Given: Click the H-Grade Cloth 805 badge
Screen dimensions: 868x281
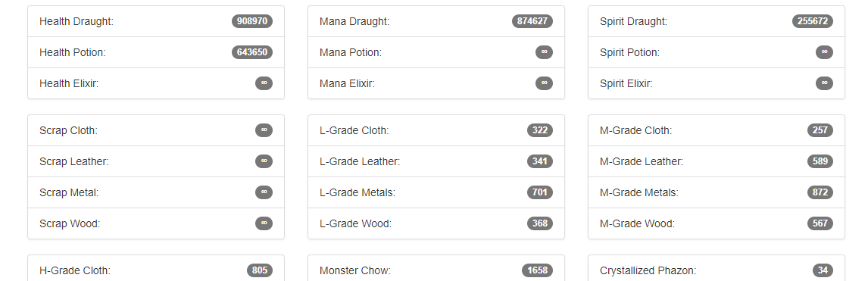Looking at the screenshot, I should point(260,270).
